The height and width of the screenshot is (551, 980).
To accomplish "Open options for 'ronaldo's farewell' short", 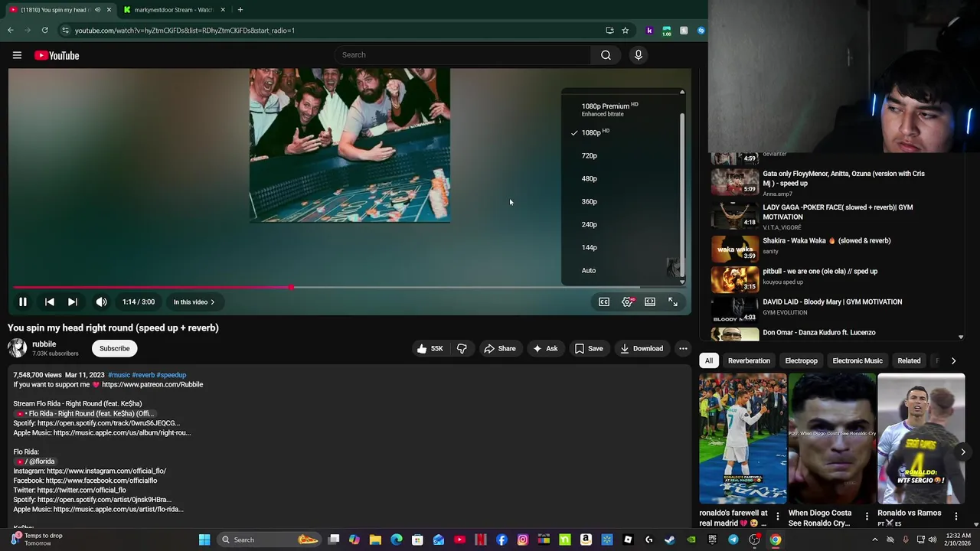I will [x=777, y=517].
